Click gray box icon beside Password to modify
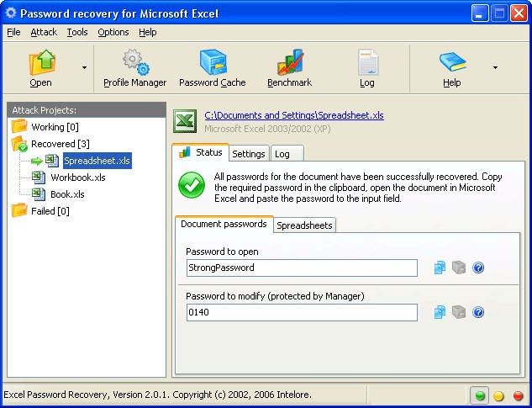Viewport: 532px width, 408px height. pyautogui.click(x=459, y=312)
